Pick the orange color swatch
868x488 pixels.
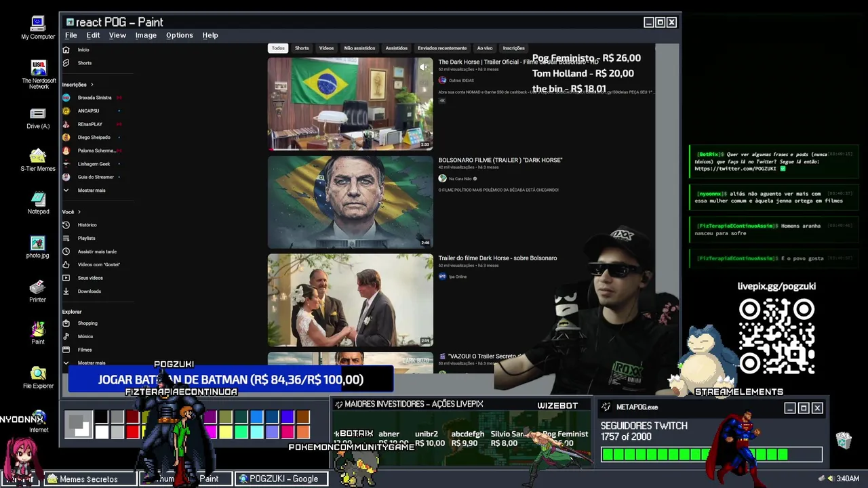303,432
